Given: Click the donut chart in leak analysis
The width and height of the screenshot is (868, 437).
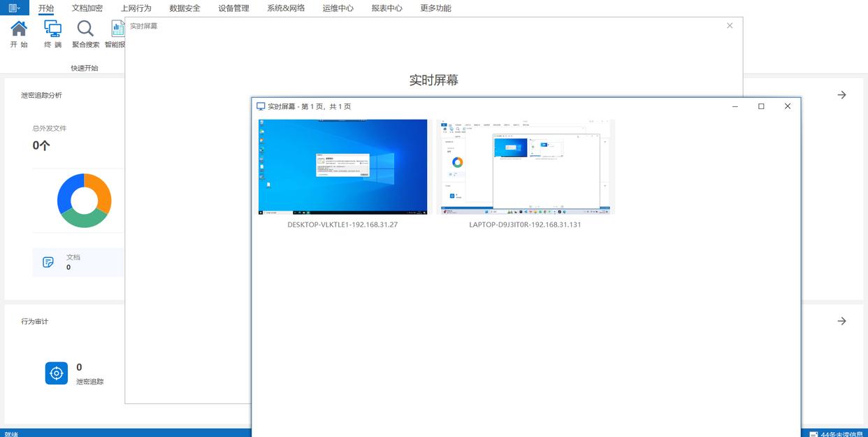Looking at the screenshot, I should click(84, 201).
